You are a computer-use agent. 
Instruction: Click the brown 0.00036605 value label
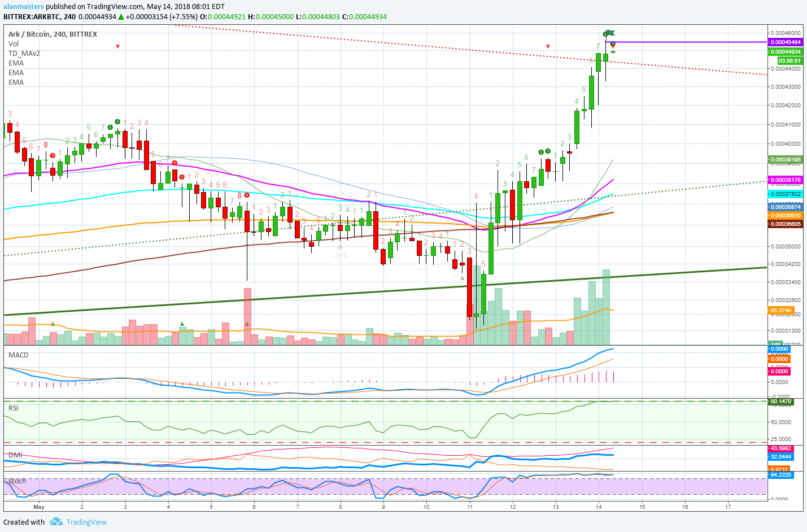(x=786, y=224)
